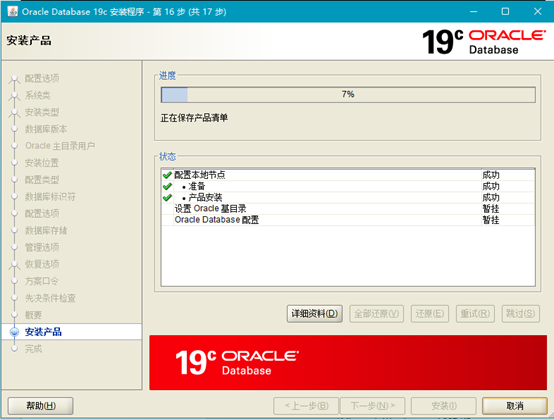Click the green checkmark beside 产品安装
This screenshot has width=554, height=419.
(x=167, y=197)
